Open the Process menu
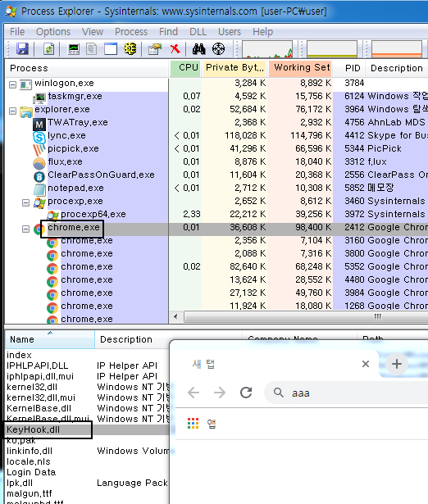This screenshot has width=428, height=504. tap(131, 31)
